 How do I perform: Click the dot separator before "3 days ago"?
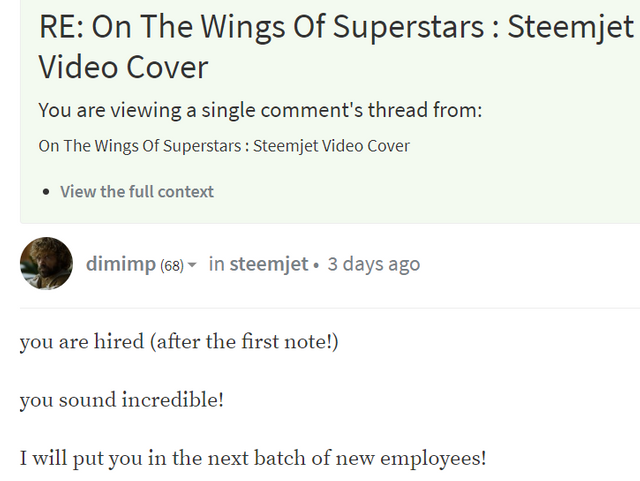click(316, 266)
